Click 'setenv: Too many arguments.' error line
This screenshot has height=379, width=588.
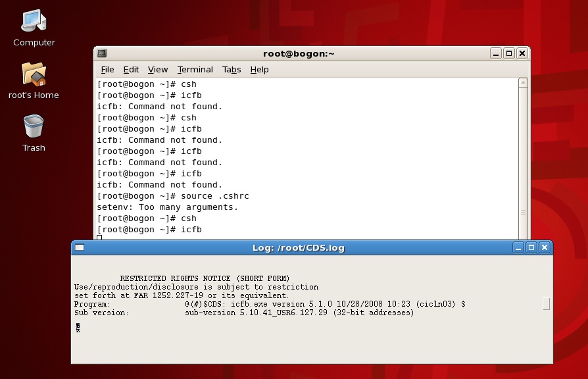tap(167, 207)
